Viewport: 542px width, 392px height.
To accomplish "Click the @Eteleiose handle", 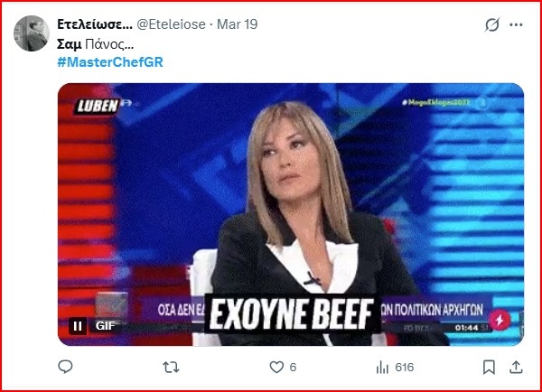I will click(x=171, y=24).
